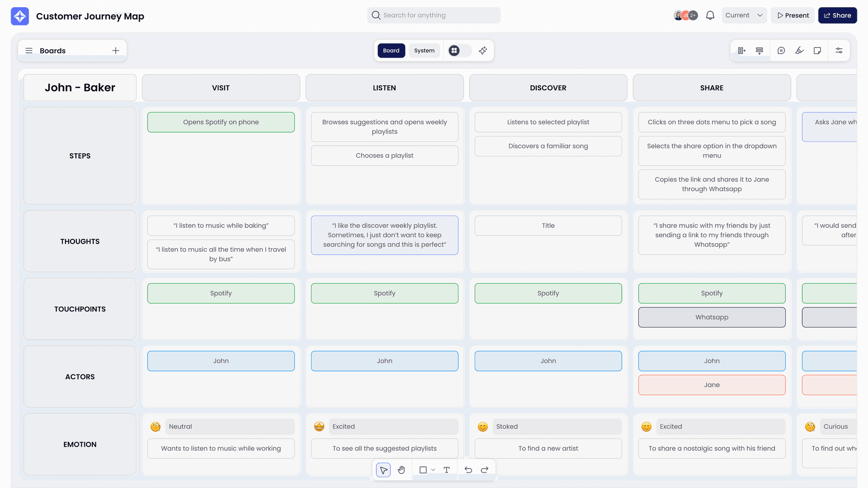868x488 pixels.
Task: Click the undo icon
Action: point(468,470)
